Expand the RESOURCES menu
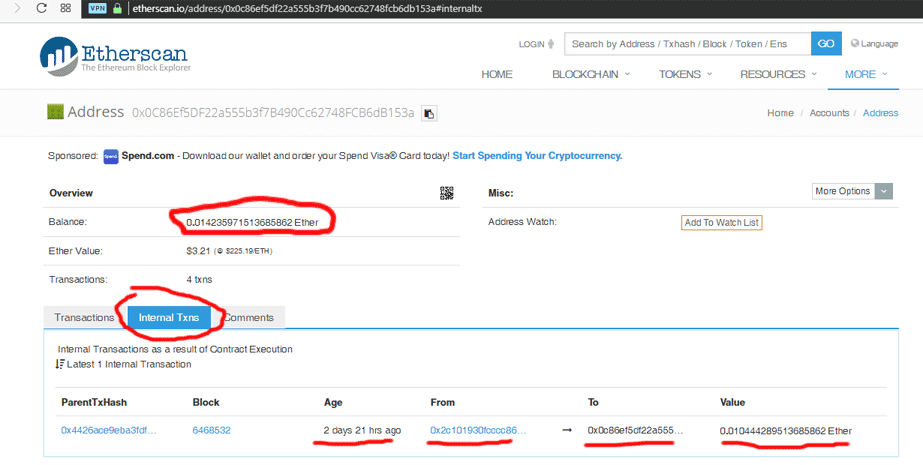Image resolution: width=923 pixels, height=465 pixels. point(778,74)
